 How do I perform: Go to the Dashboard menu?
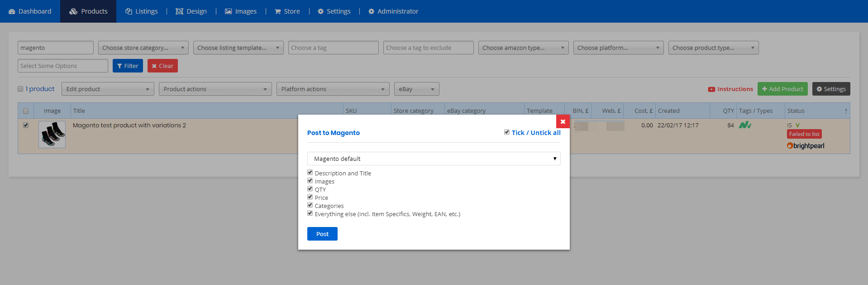tap(30, 11)
